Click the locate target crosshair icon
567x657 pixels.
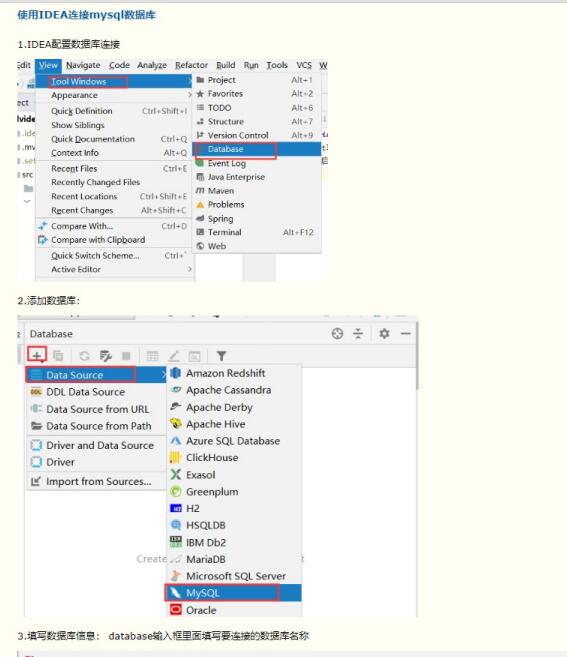point(337,334)
